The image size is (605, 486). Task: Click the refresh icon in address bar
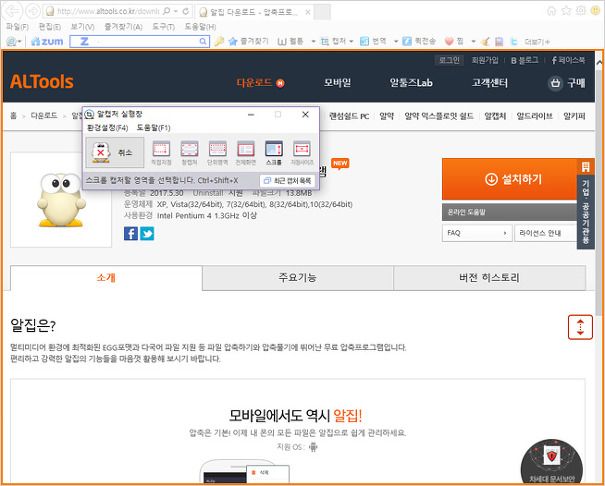186,11
